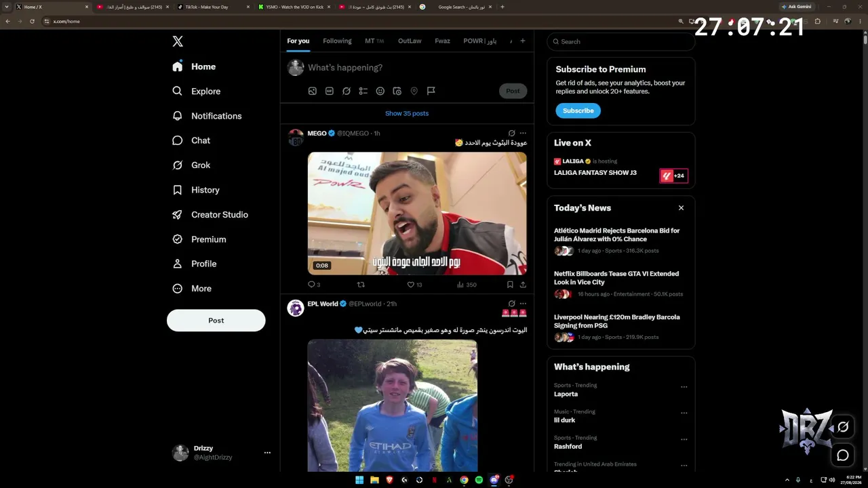The image size is (868, 488).
Task: Share the MEGO post
Action: pyautogui.click(x=523, y=285)
